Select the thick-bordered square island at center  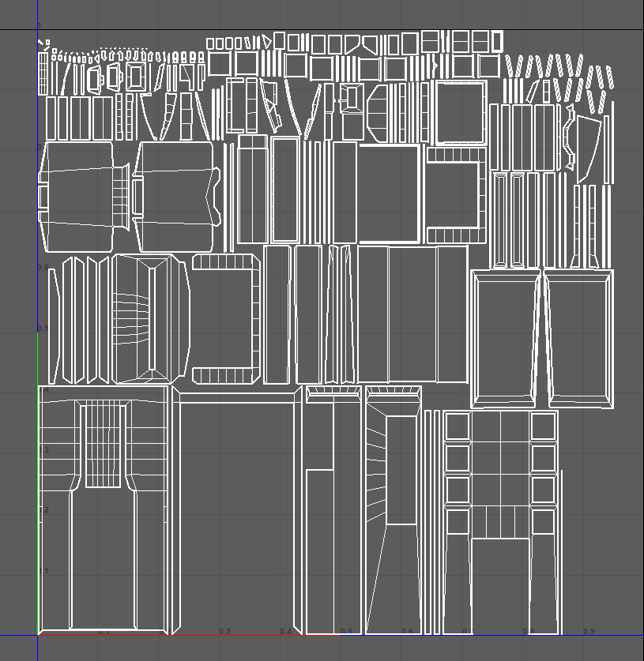click(x=389, y=193)
